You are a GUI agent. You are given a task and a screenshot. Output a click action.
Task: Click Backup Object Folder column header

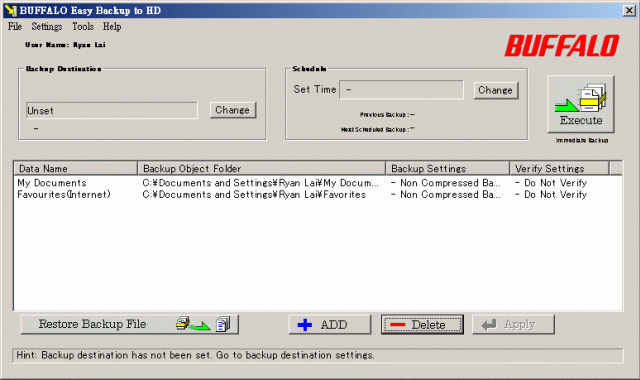point(262,169)
